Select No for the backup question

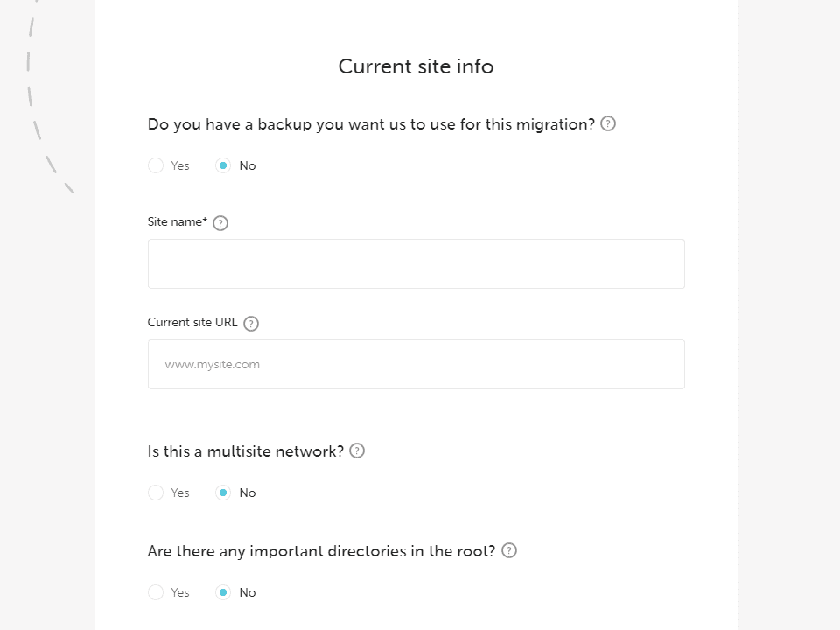[x=223, y=164]
